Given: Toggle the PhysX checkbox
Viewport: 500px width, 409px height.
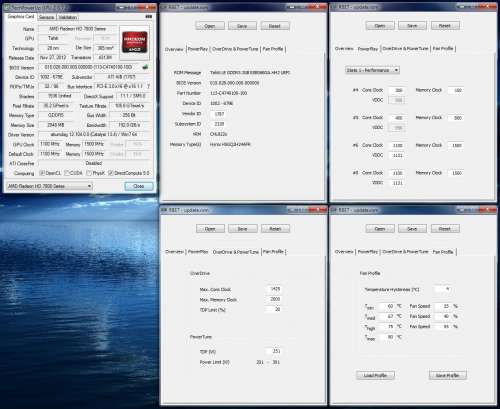Looking at the screenshot, I should coord(89,173).
